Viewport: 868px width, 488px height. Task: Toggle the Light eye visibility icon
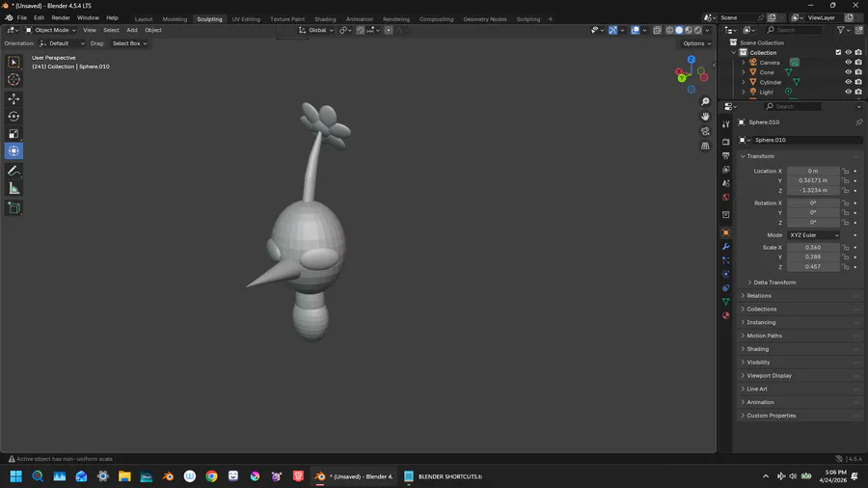click(x=848, y=92)
